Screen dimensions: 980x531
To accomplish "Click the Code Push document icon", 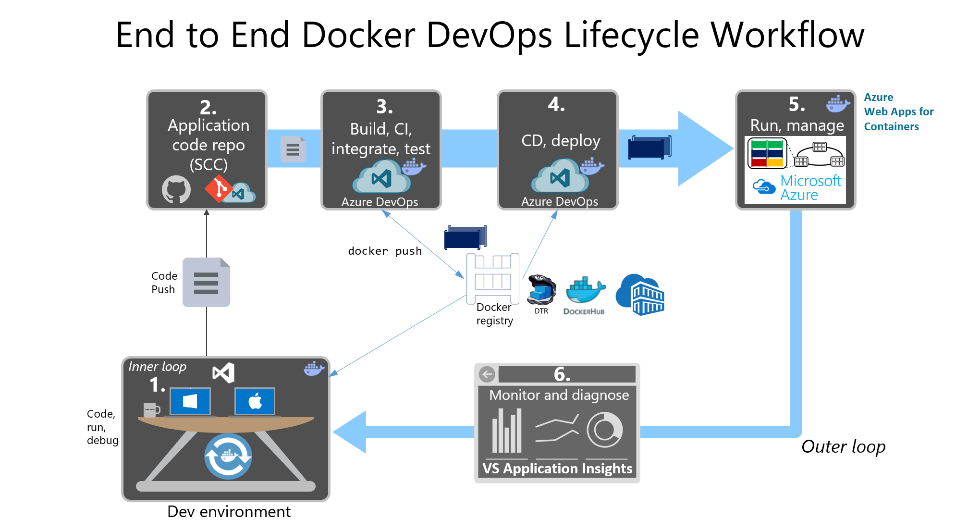I will pyautogui.click(x=206, y=283).
